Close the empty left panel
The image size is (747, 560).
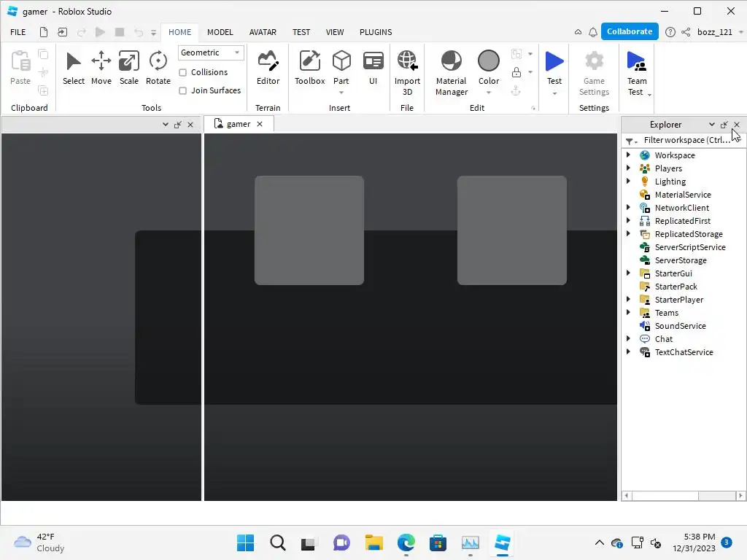[190, 125]
